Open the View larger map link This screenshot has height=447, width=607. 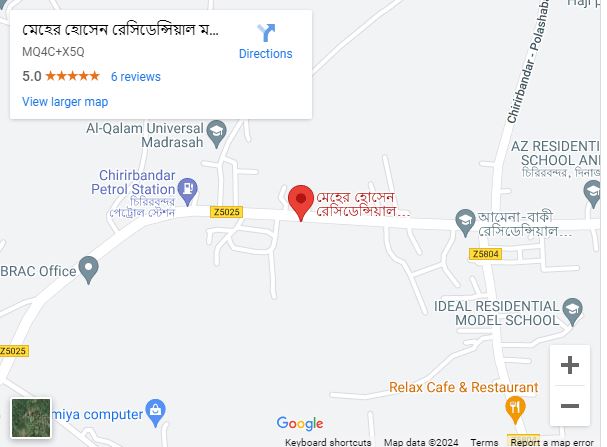point(65,102)
